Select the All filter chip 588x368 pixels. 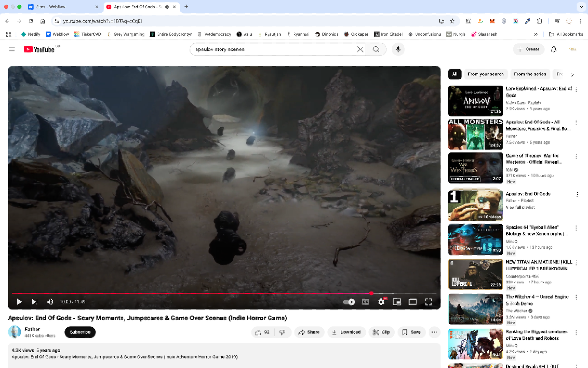click(455, 74)
